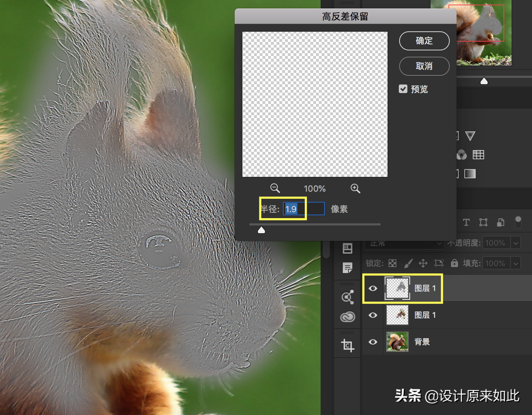Click the Color Lookup grid adjustment icon
The image size is (532, 415).
(x=478, y=155)
